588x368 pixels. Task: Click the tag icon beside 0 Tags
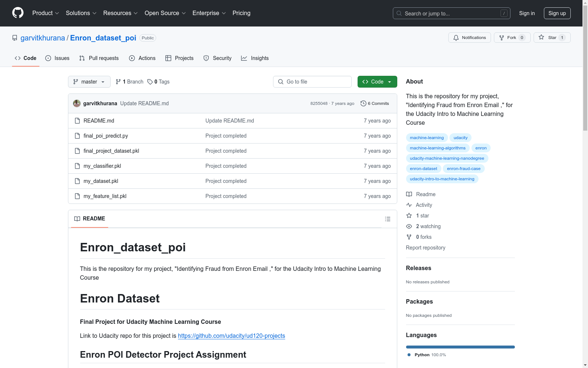click(150, 82)
